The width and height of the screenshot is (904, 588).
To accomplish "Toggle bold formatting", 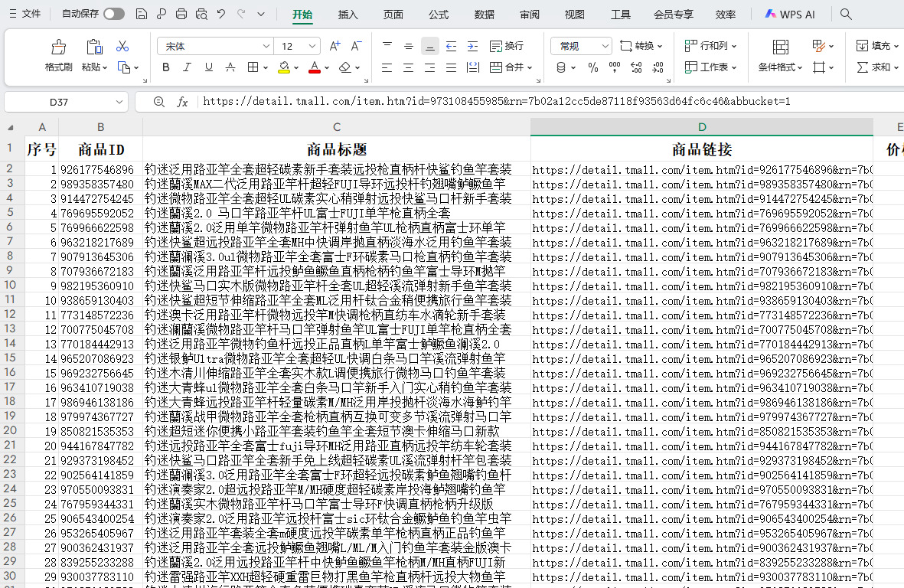I will click(x=166, y=67).
